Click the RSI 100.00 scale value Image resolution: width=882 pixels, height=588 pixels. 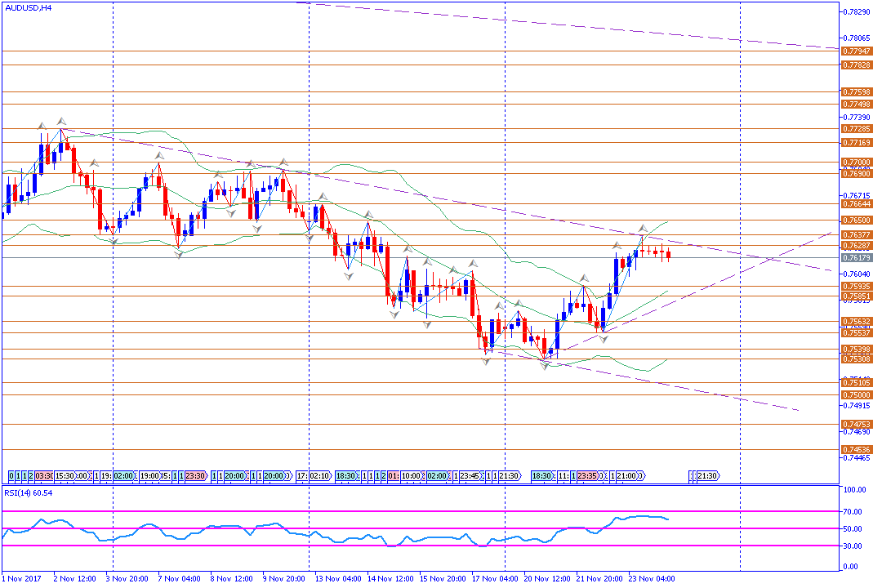click(x=855, y=490)
